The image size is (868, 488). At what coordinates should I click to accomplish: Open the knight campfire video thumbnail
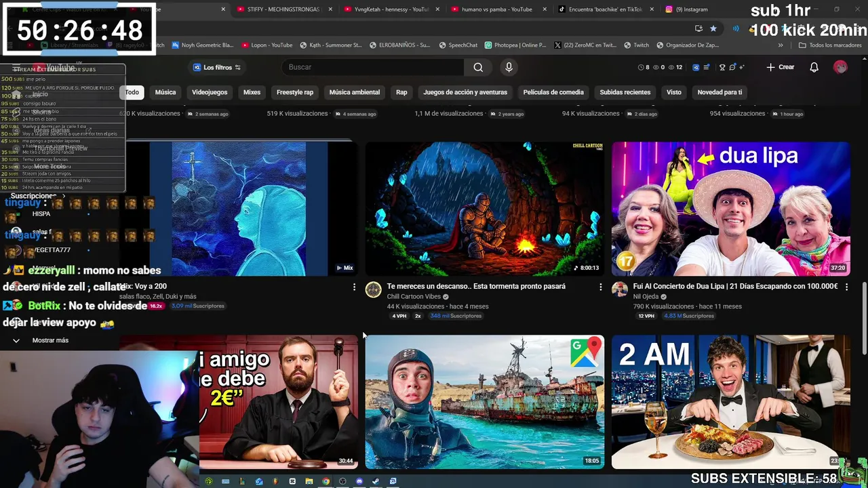tap(484, 209)
